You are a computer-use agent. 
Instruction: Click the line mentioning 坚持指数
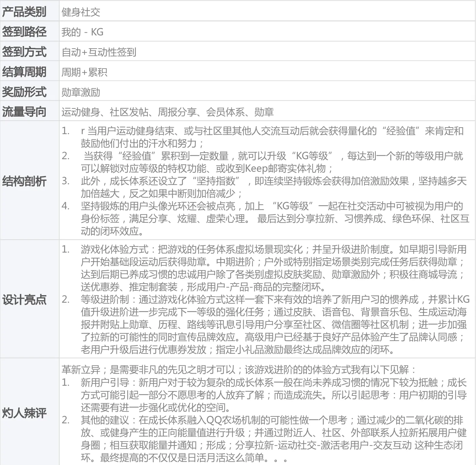tap(274, 181)
